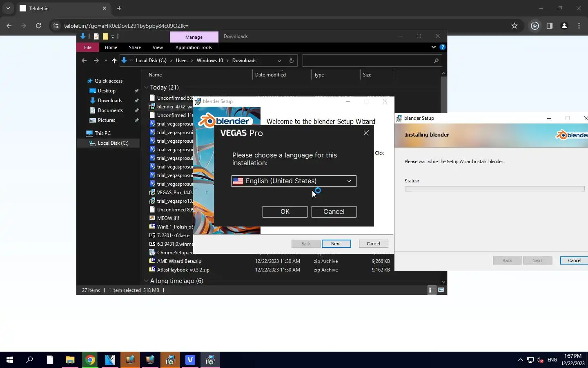Close the VEGAS Pro language dialog

click(366, 133)
